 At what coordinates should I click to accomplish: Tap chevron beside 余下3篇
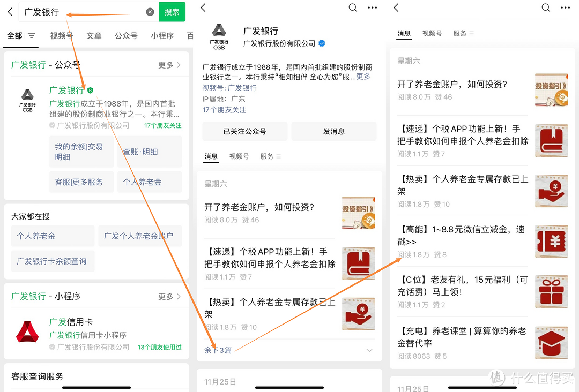[369, 350]
